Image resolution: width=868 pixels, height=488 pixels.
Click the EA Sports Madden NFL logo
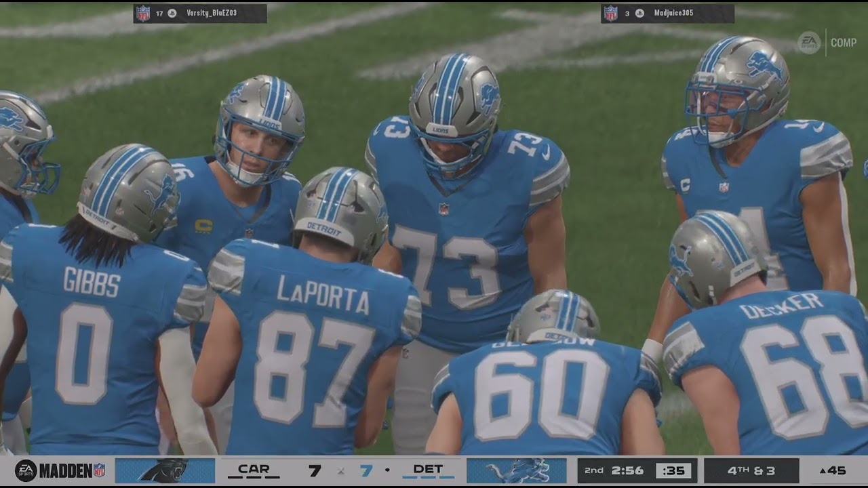coord(60,470)
